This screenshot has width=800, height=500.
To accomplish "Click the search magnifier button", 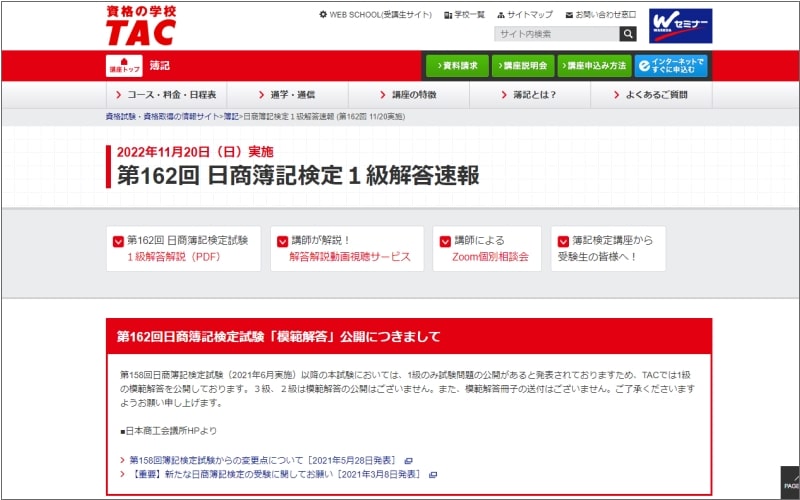I will pos(628,34).
